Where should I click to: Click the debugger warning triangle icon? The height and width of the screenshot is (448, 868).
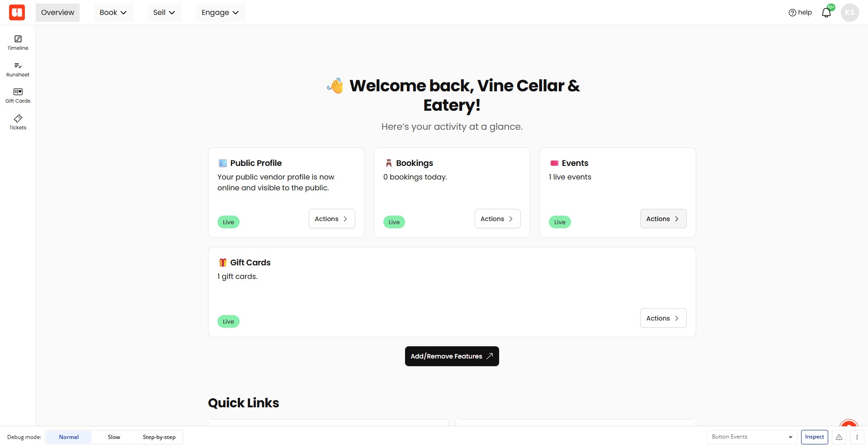(839, 437)
